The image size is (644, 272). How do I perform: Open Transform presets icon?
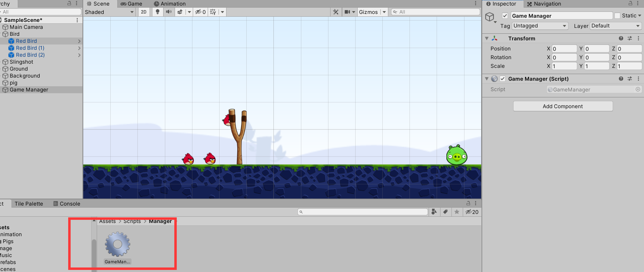coord(630,39)
